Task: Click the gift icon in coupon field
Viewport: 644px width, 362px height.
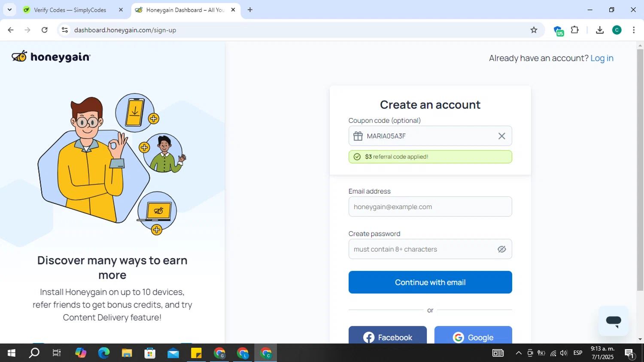Action: tap(358, 136)
